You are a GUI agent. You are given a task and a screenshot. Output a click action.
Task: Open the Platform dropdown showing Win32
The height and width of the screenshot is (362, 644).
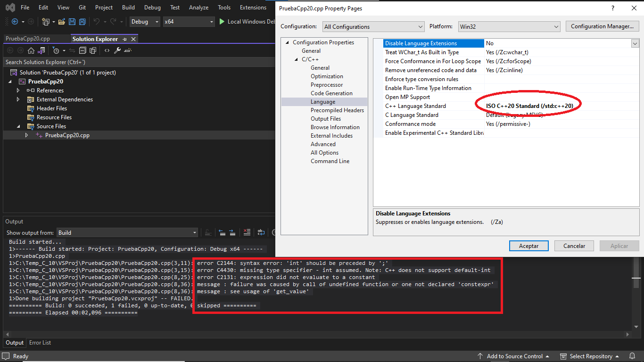pyautogui.click(x=508, y=26)
